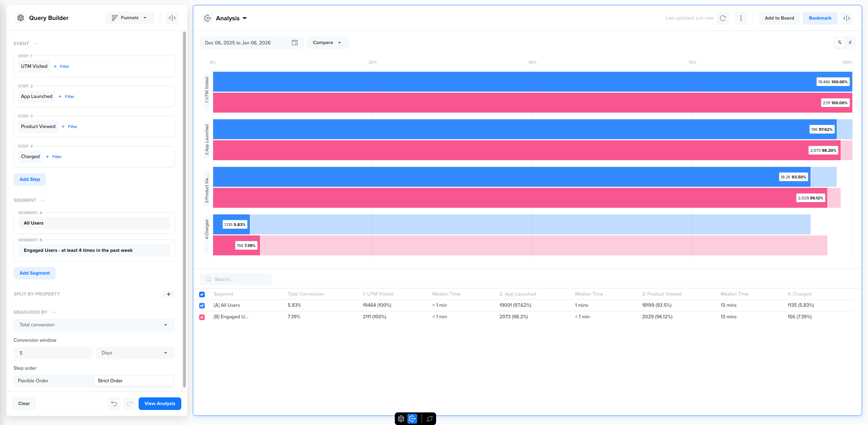Open the Total conversion measure dropdown
This screenshot has height=425, width=868.
(94, 325)
